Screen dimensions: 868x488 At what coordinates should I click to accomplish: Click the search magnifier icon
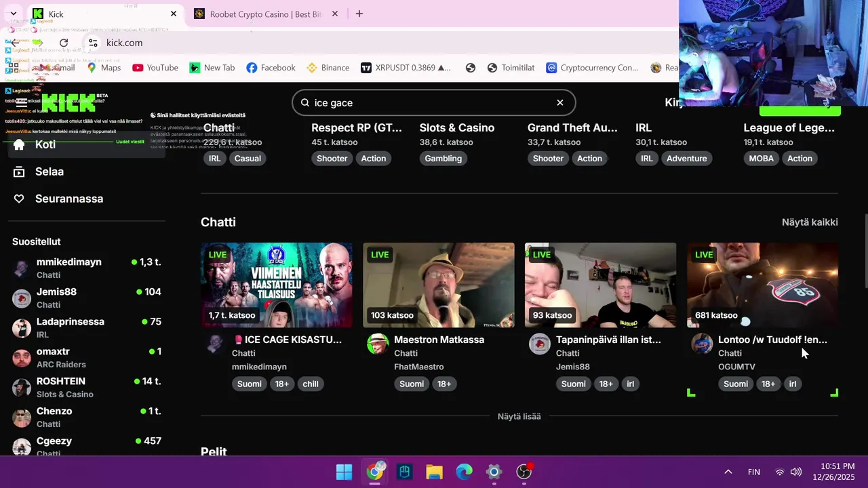305,102
